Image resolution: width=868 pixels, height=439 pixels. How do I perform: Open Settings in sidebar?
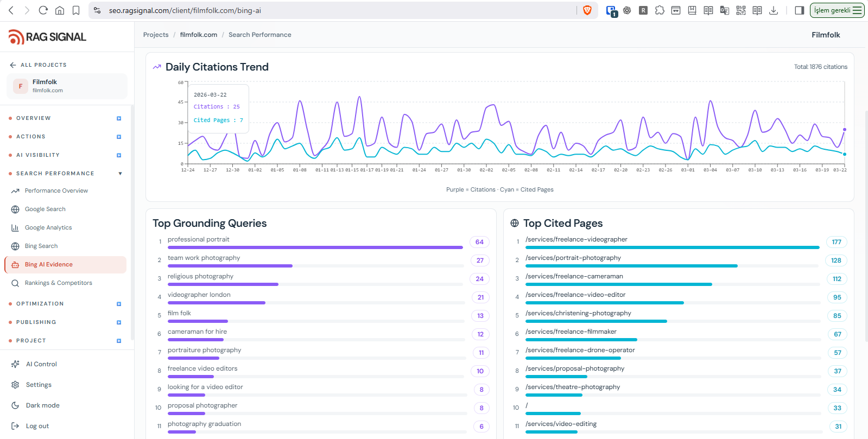tap(39, 385)
